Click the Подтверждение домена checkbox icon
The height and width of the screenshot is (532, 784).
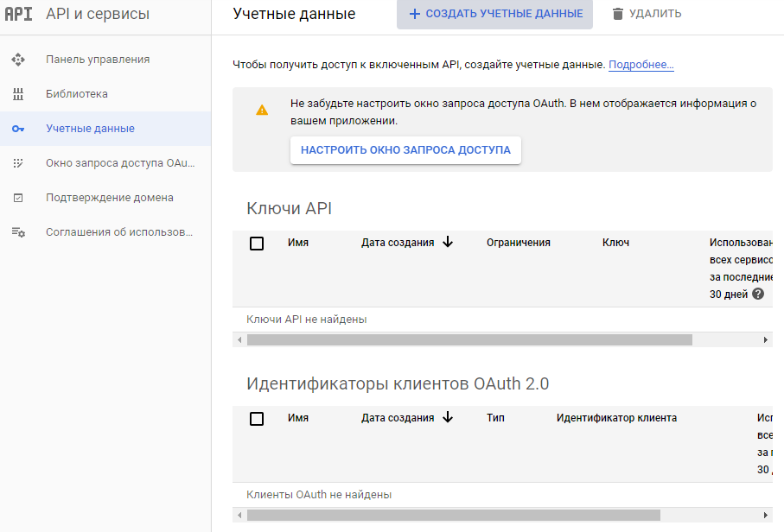click(18, 198)
